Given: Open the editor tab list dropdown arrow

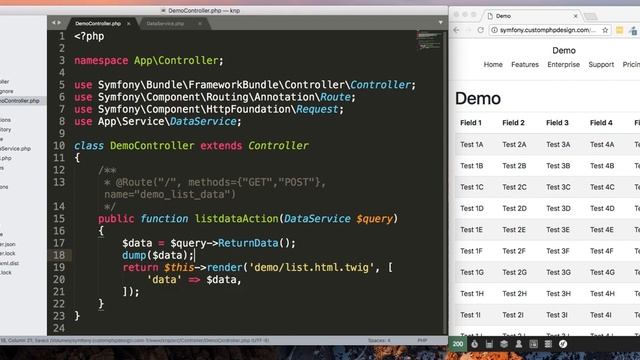Looking at the screenshot, I should (441, 22).
